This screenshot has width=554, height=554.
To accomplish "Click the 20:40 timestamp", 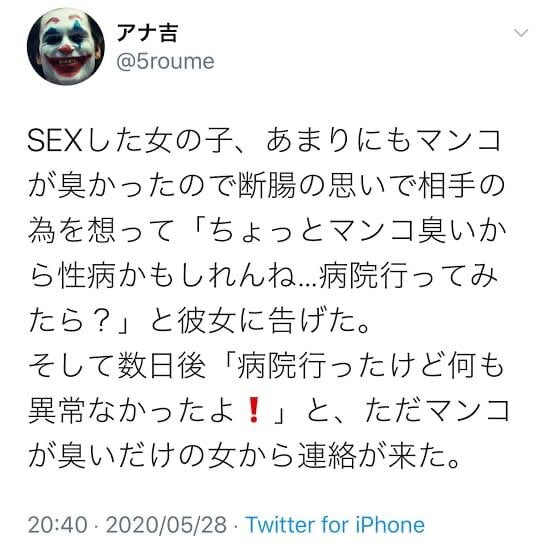I will (58, 524).
